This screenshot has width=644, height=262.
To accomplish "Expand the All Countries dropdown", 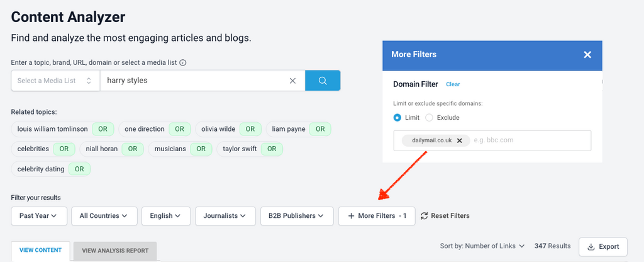I will (x=104, y=216).
